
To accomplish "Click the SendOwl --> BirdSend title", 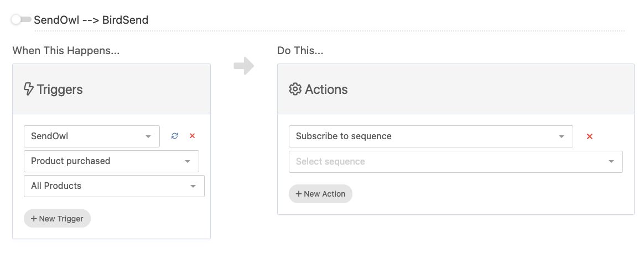I will click(91, 20).
